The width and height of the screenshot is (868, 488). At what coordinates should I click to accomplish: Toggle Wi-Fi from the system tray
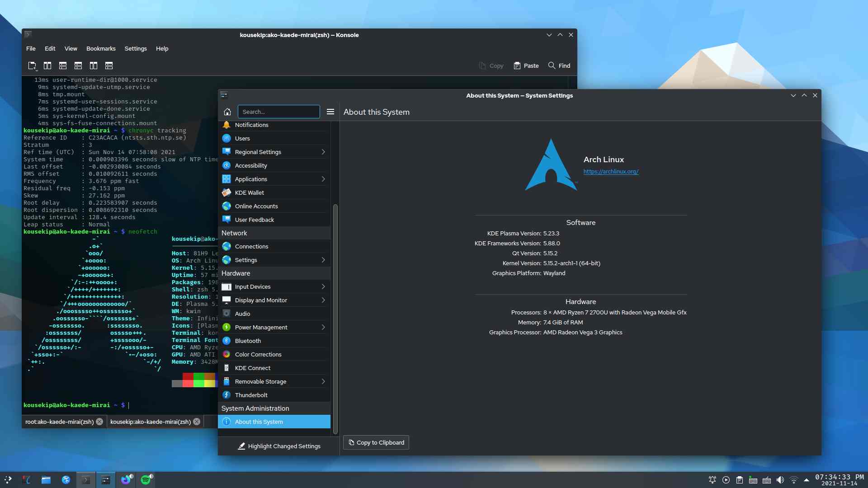(794, 480)
